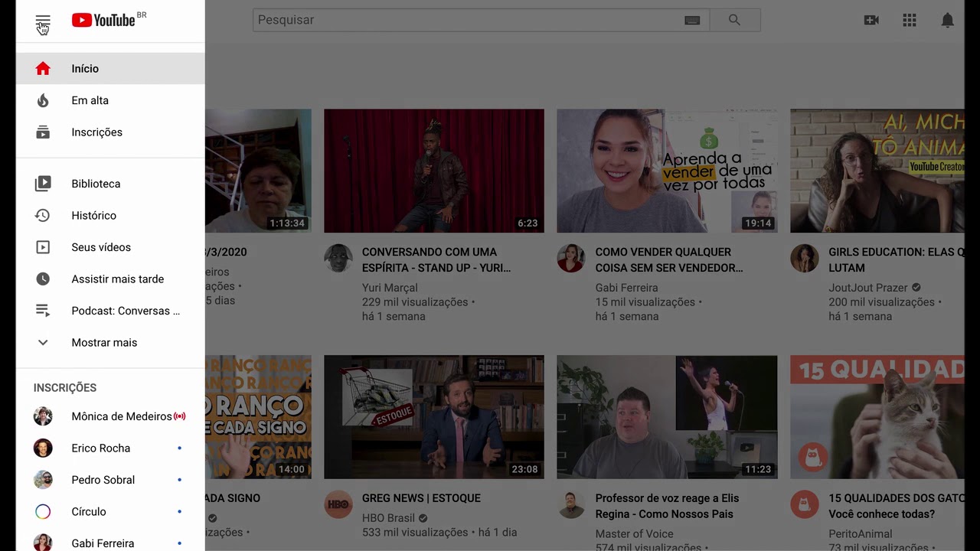Open the 1:13:34 video thumbnail
The image size is (980, 551).
[x=258, y=171]
